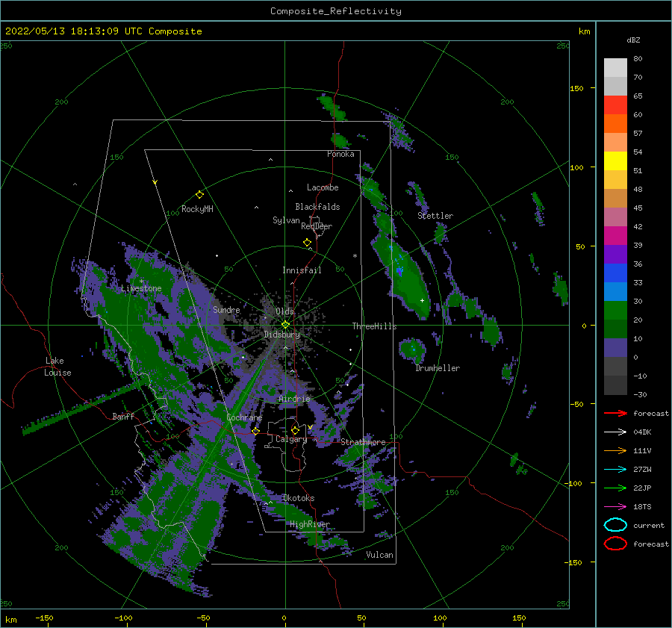Image resolution: width=672 pixels, height=628 pixels.
Task: Select the orange 111V arrow icon
Action: [615, 450]
